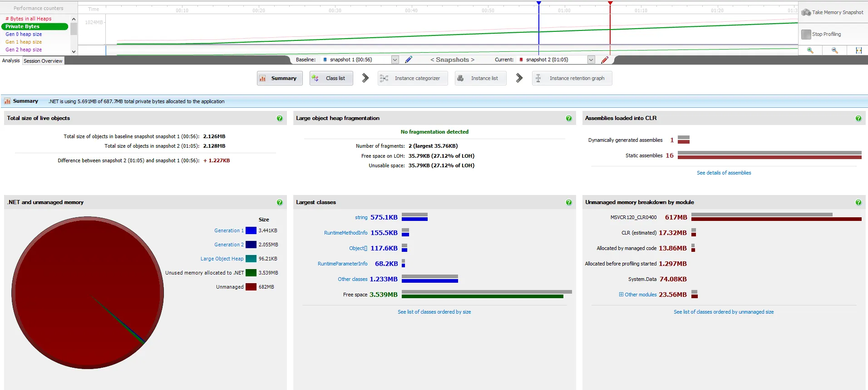The image size is (868, 390).
Task: Open the Other classes link
Action: coord(353,279)
